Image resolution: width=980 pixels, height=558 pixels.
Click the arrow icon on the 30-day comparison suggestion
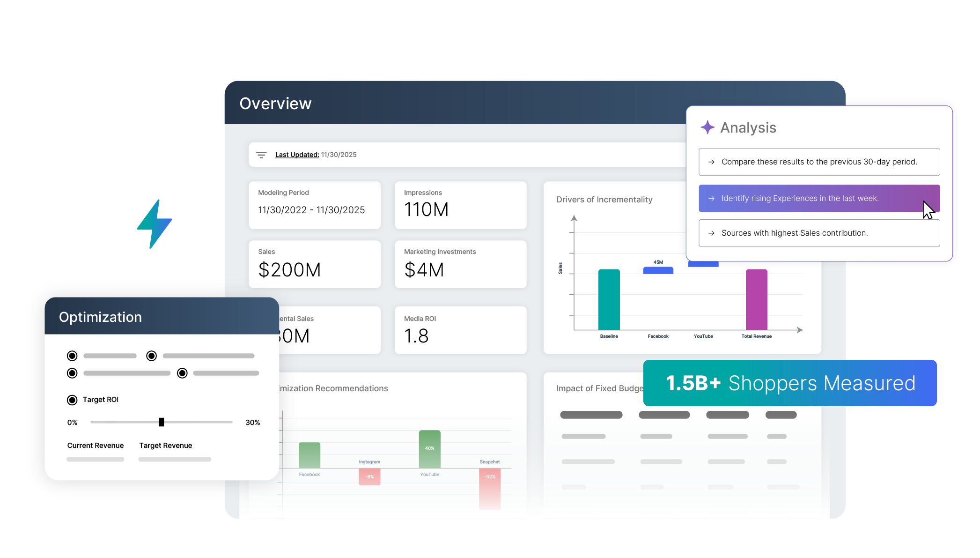[x=711, y=162]
